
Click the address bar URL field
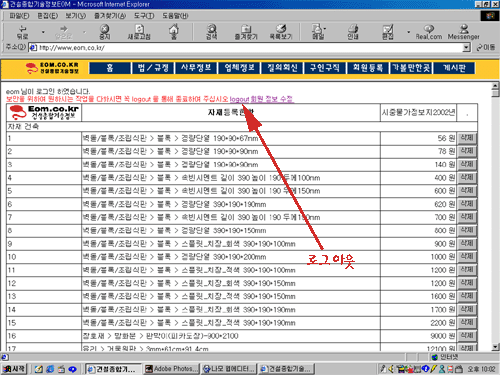pyautogui.click(x=246, y=48)
